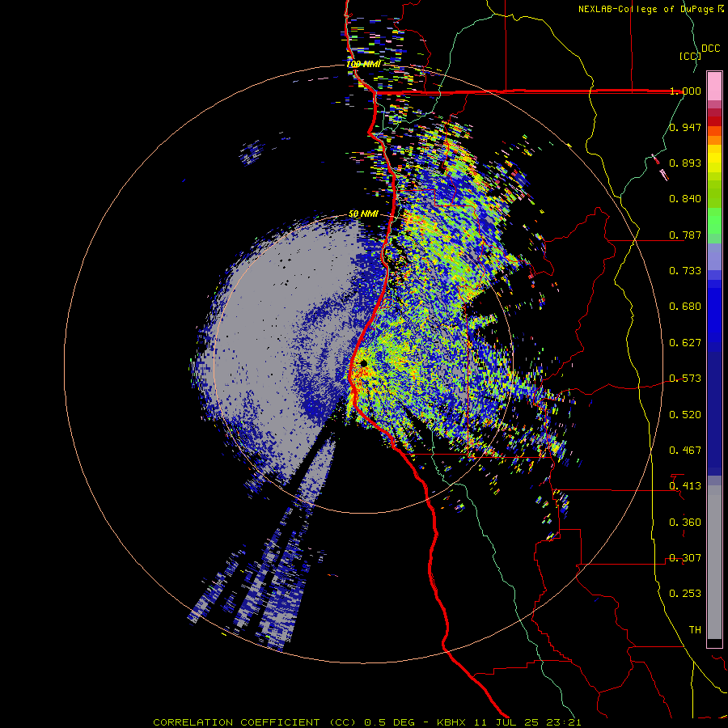Screen dimensions: 728x728
Task: Click the 0.520 value on the color scale
Action: click(x=685, y=415)
